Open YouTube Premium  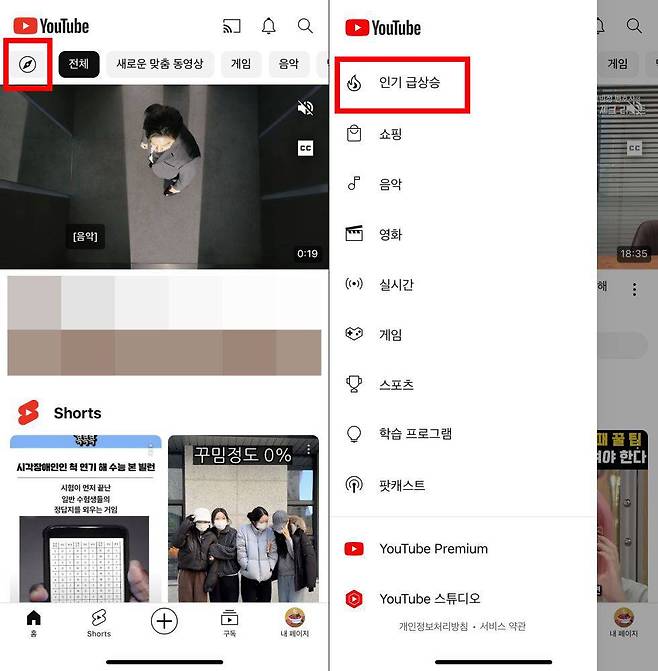point(463,549)
